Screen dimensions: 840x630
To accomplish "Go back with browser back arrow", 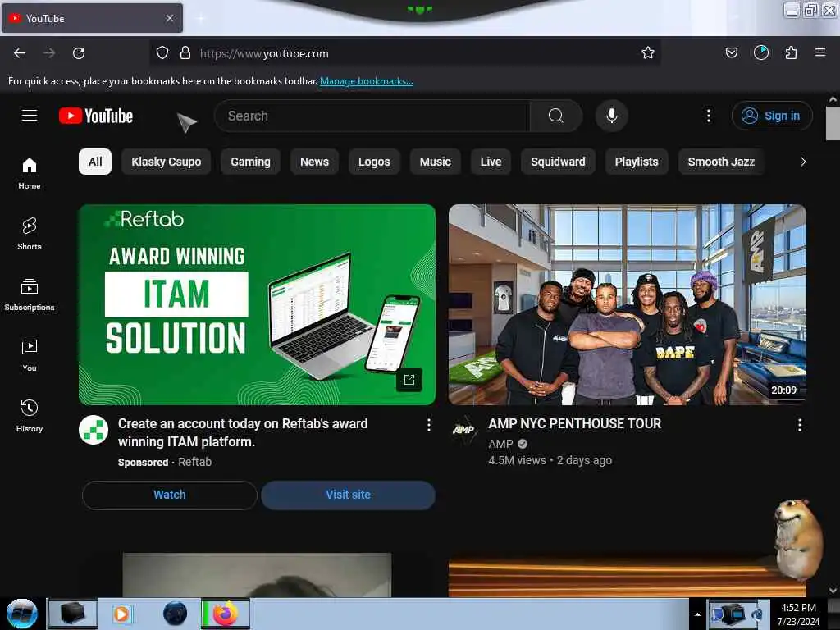I will [x=20, y=53].
